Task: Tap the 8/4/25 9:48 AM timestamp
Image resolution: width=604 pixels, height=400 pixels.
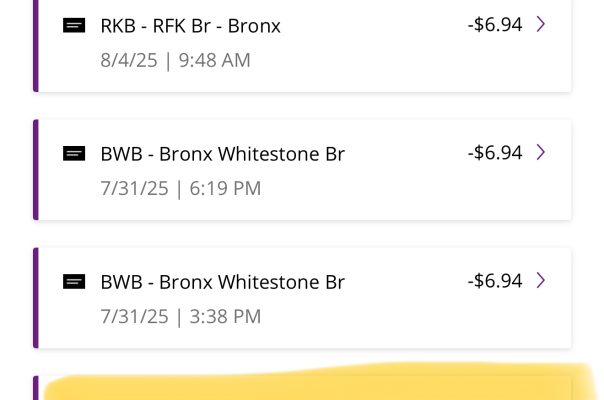Action: [175, 60]
